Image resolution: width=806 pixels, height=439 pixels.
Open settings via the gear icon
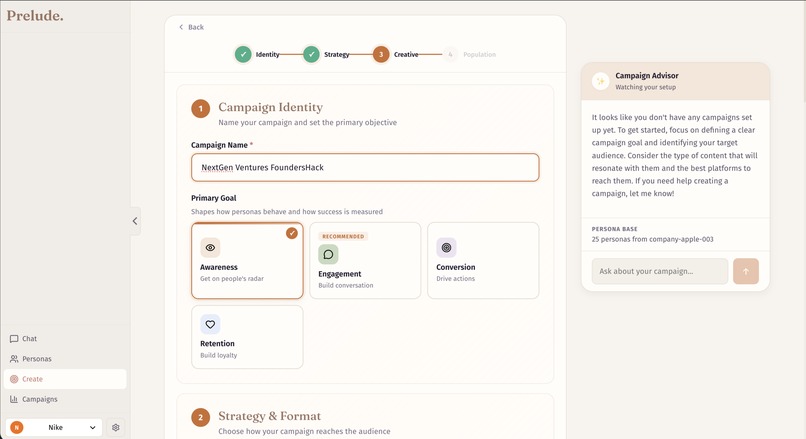(116, 427)
